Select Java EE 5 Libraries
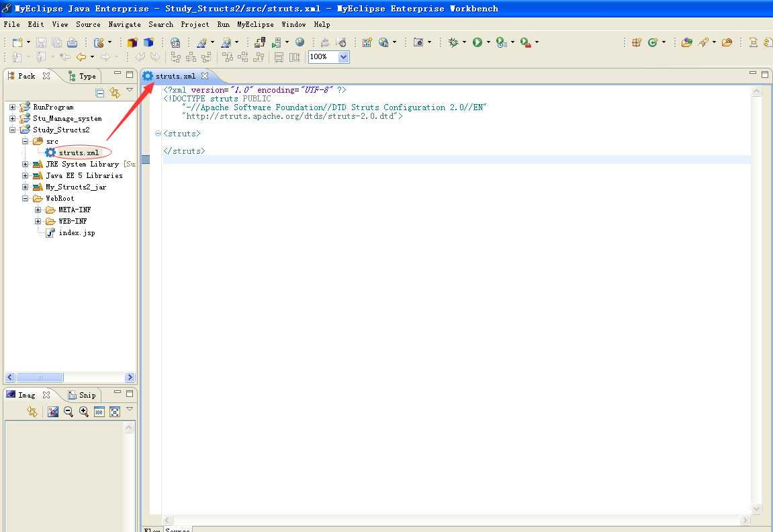This screenshot has height=532, width=773. coord(84,175)
